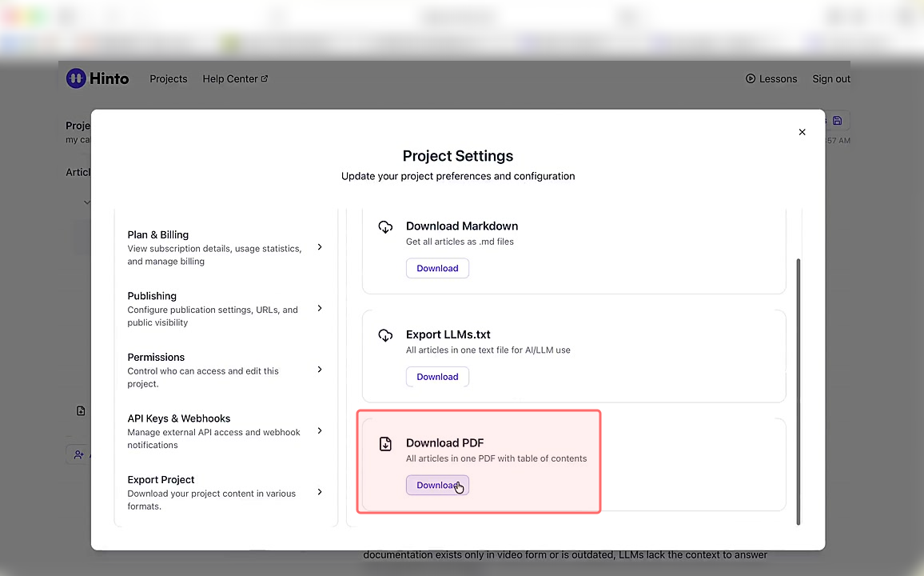The image size is (924, 576).
Task: Click the Hinto logo icon
Action: coord(76,78)
